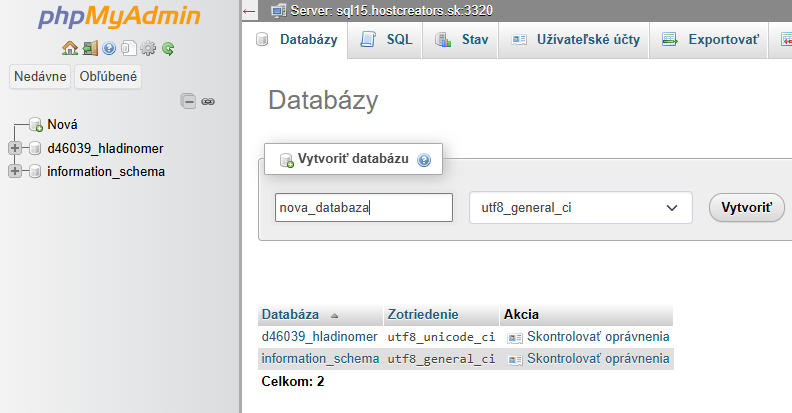
Task: Click the Home icon in sidebar
Action: [69, 48]
